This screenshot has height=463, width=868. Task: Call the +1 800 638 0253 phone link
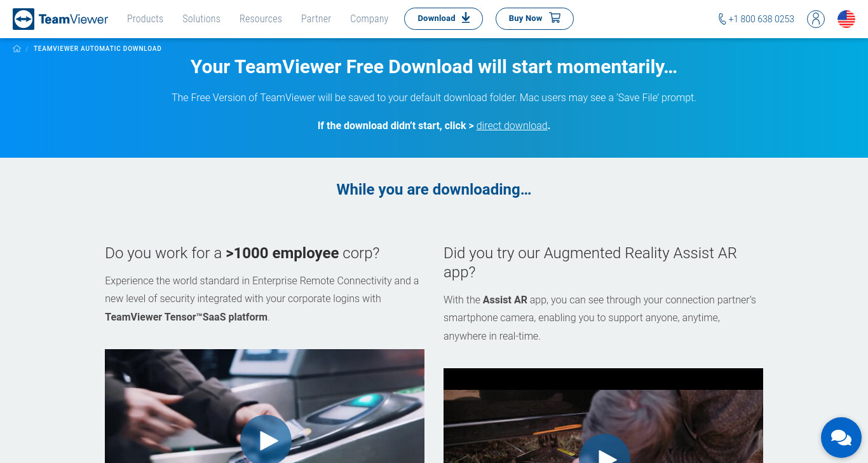click(x=756, y=19)
